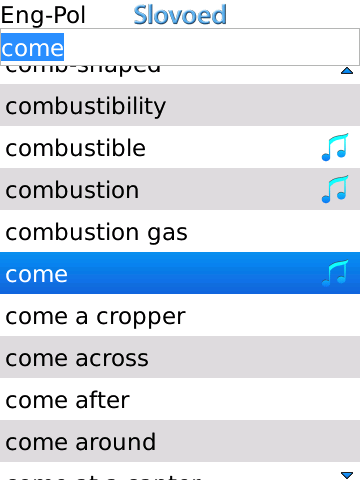Image resolution: width=360 pixels, height=480 pixels.
Task: Open the combustible entry
Action: [180, 147]
